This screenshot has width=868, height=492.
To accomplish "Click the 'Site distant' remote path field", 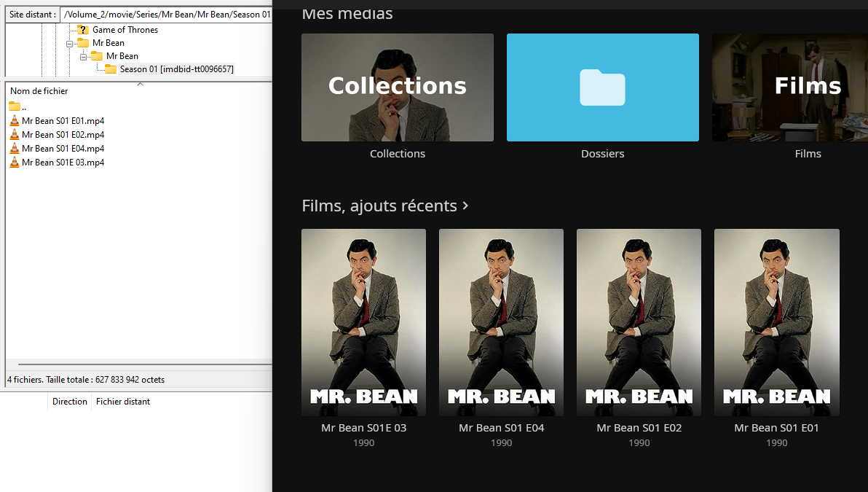I will (166, 15).
